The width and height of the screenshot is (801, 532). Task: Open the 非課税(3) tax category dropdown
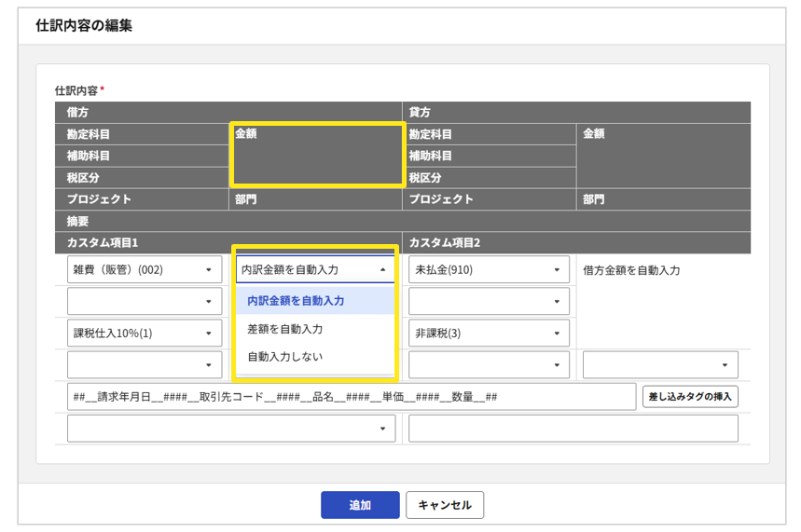click(x=488, y=334)
